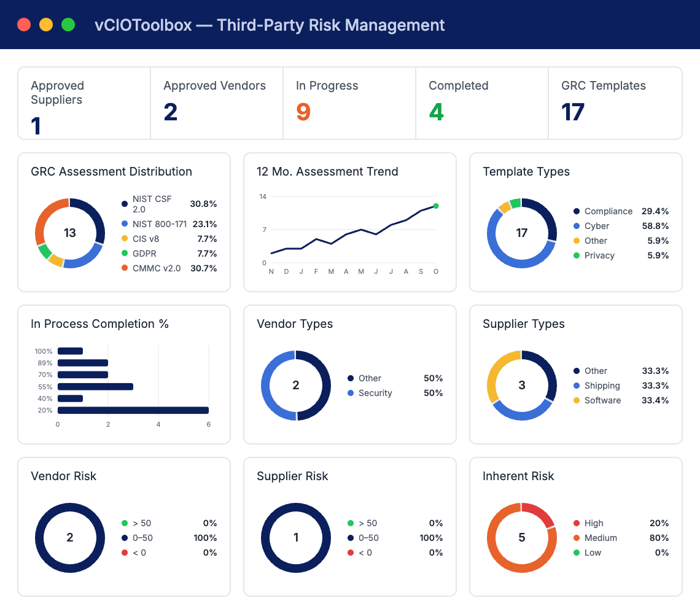
Task: Click the green maximize window button
Action: (x=68, y=25)
